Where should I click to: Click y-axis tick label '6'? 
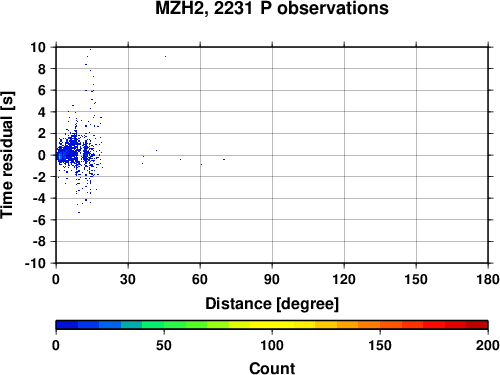point(42,90)
